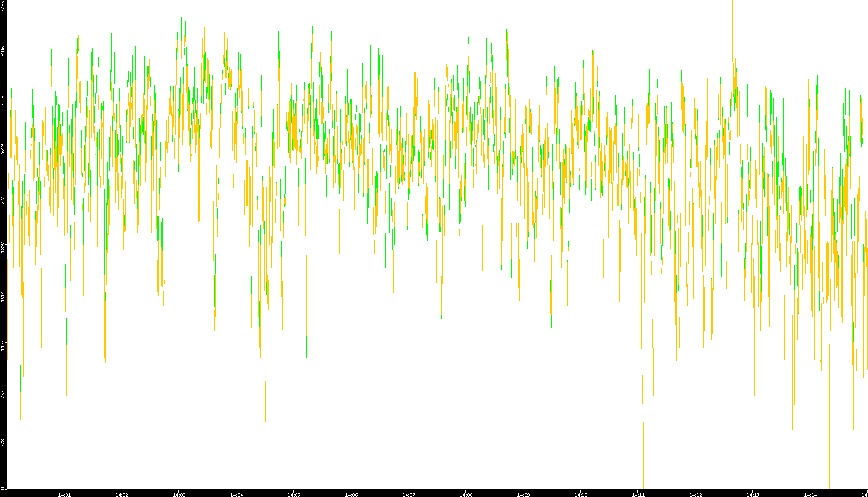Image resolution: width=868 pixels, height=497 pixels.
Task: Select the 14:09 time axis label
Action: [x=523, y=495]
